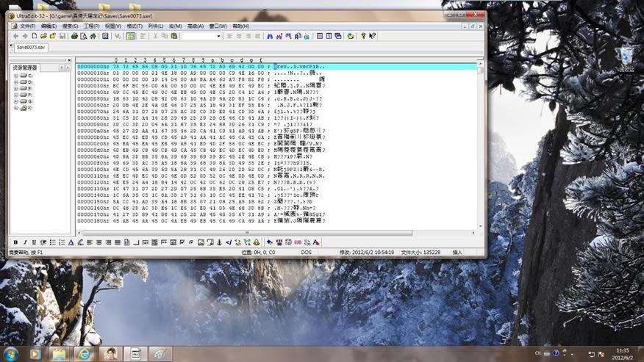Click the Help question mark icon
The image size is (644, 362).
(363, 36)
